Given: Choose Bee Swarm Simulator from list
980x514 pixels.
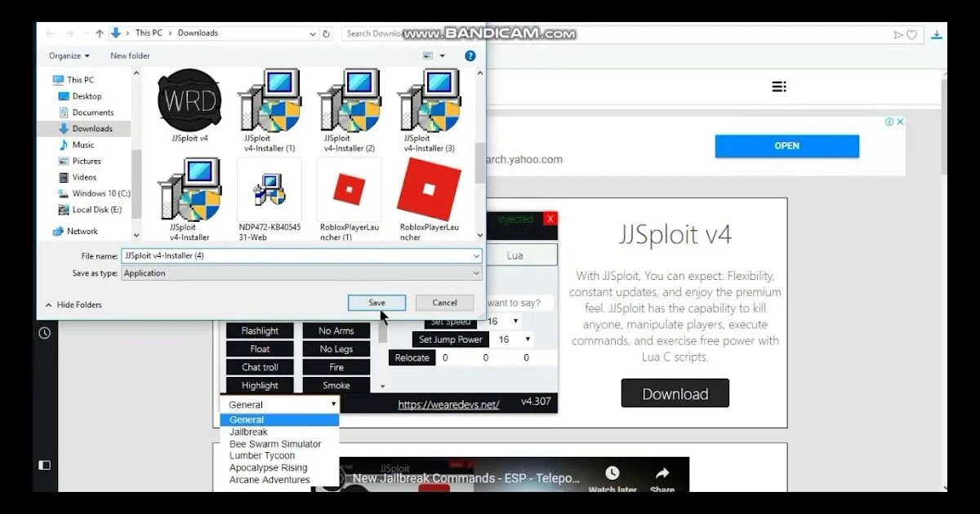Looking at the screenshot, I should [275, 444].
